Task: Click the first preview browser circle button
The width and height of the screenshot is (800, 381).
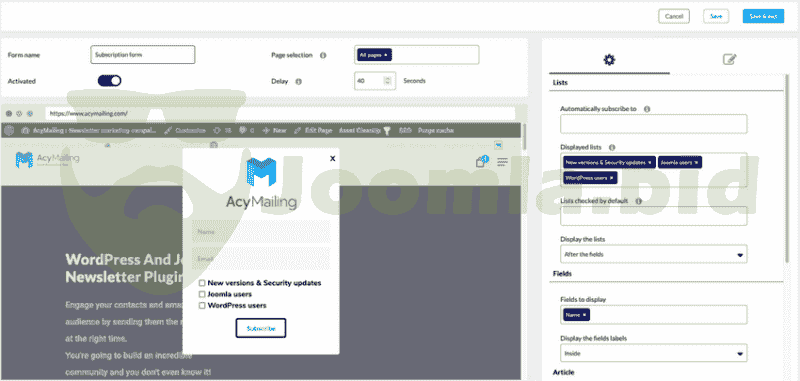Action: coord(9,113)
